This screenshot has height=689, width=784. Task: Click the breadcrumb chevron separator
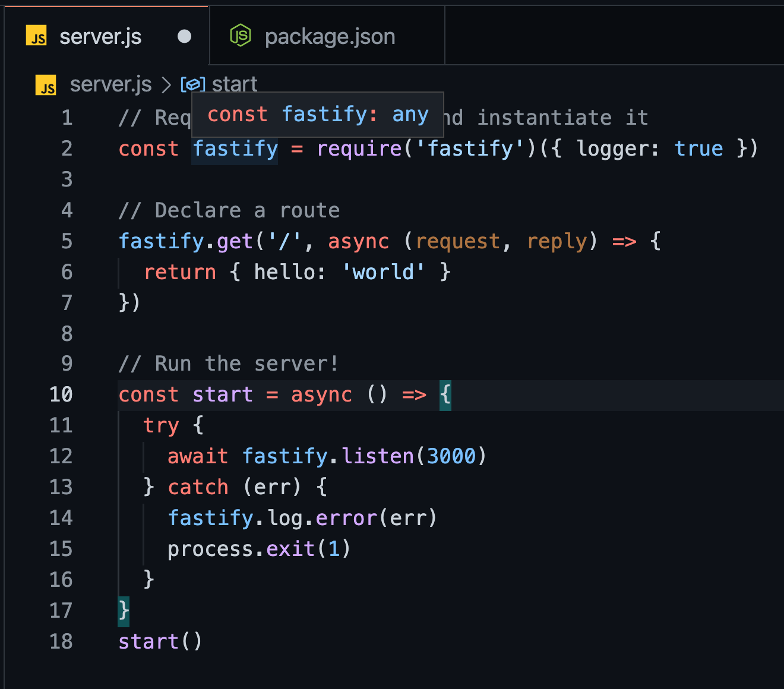(x=166, y=85)
